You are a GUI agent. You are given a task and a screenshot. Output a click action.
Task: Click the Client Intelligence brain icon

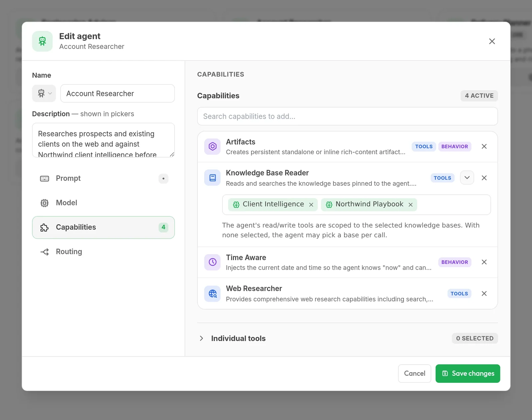tap(236, 205)
